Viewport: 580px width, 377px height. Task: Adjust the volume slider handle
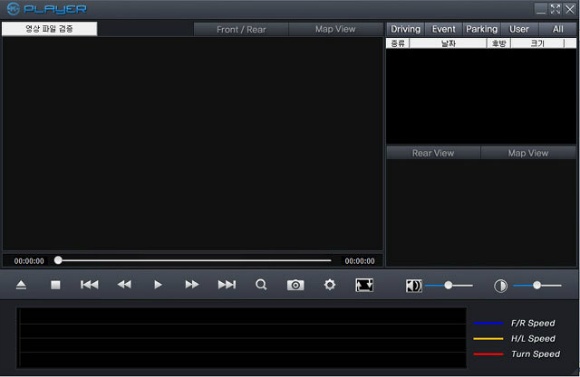pos(448,285)
